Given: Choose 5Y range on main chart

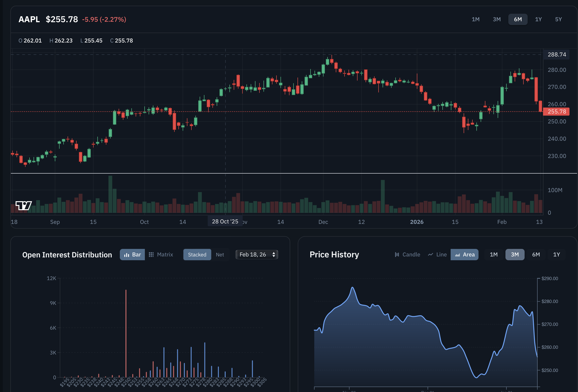Looking at the screenshot, I should [559, 19].
